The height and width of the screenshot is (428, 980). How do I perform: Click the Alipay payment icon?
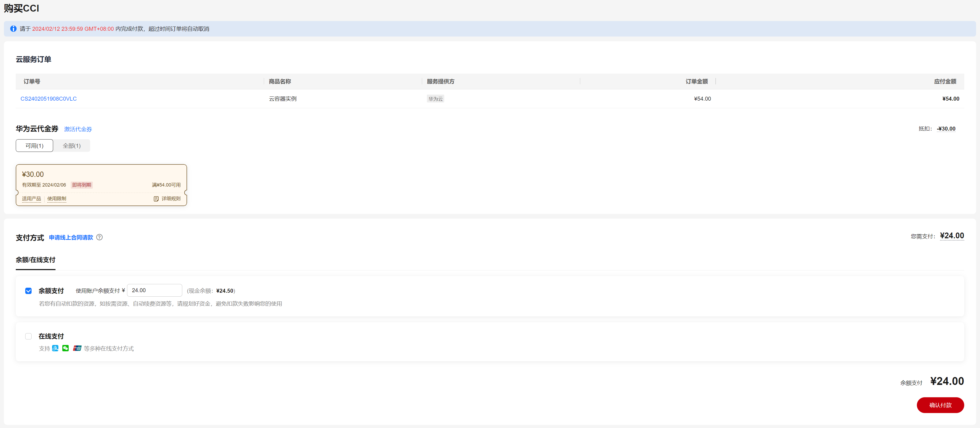click(x=55, y=348)
